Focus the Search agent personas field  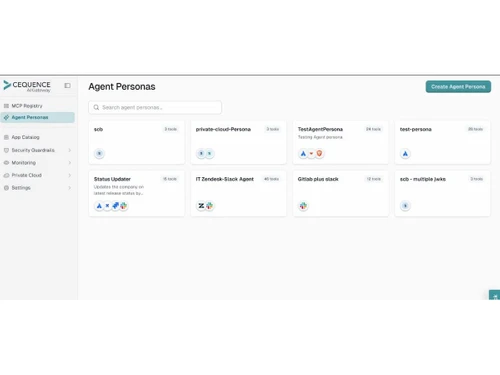pyautogui.click(x=155, y=107)
